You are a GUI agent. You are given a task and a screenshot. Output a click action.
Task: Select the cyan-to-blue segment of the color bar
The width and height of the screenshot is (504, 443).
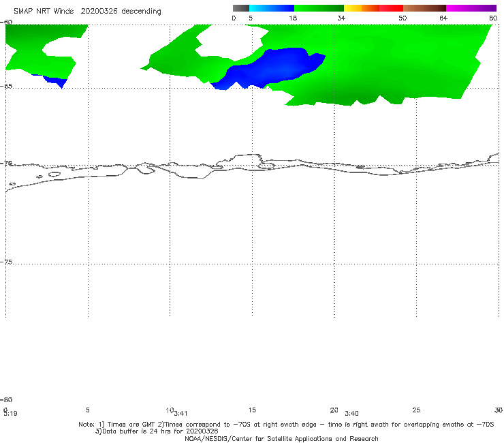pyautogui.click(x=272, y=8)
